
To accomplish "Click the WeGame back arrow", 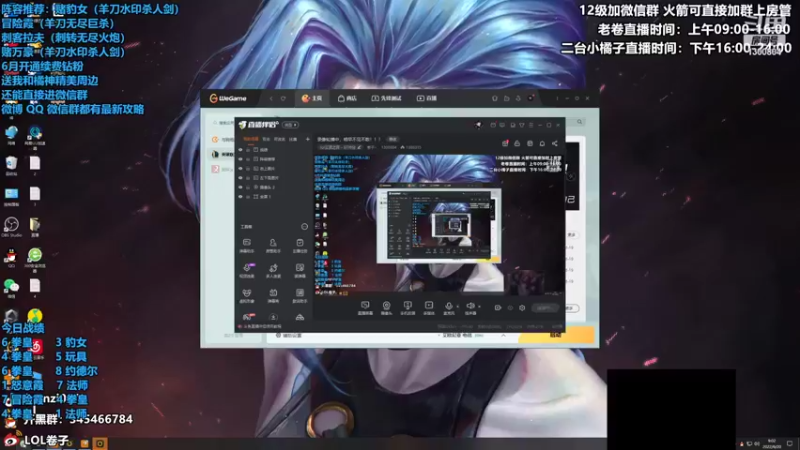I will coord(271,98).
